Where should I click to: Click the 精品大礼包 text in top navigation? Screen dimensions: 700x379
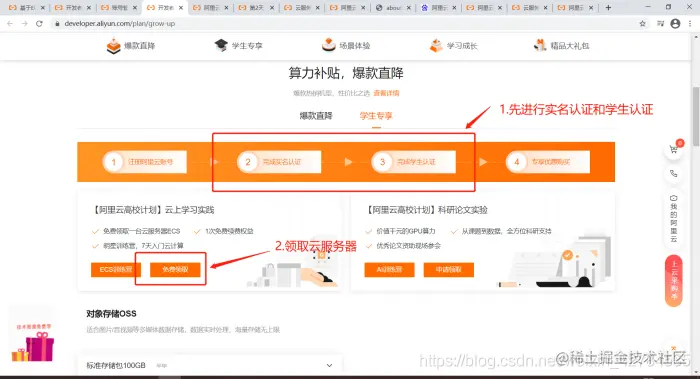pos(570,46)
